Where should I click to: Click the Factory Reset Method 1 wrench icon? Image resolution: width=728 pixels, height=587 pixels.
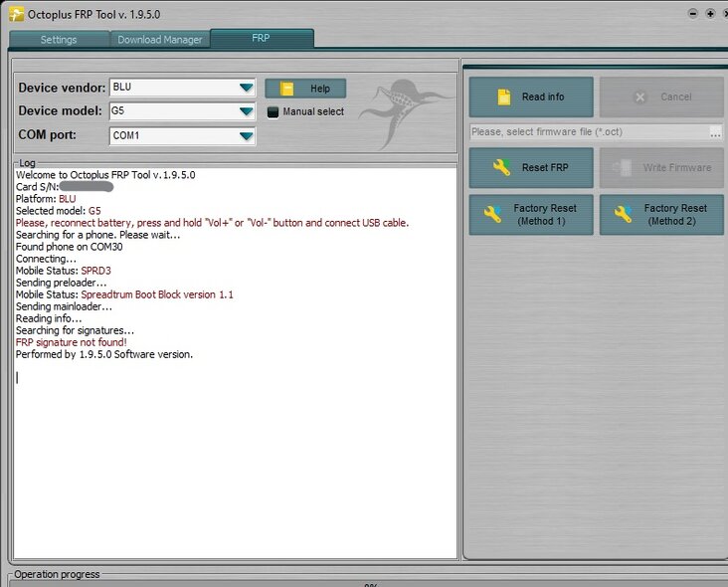click(x=492, y=214)
